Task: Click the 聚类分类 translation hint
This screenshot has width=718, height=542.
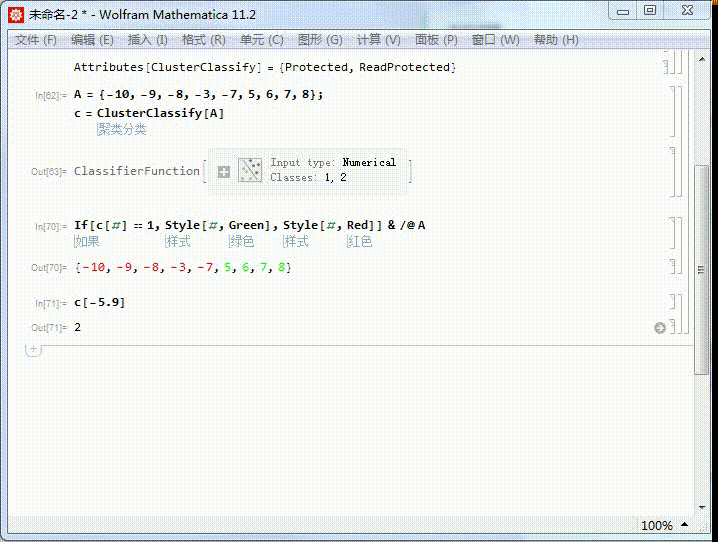Action: 121,130
